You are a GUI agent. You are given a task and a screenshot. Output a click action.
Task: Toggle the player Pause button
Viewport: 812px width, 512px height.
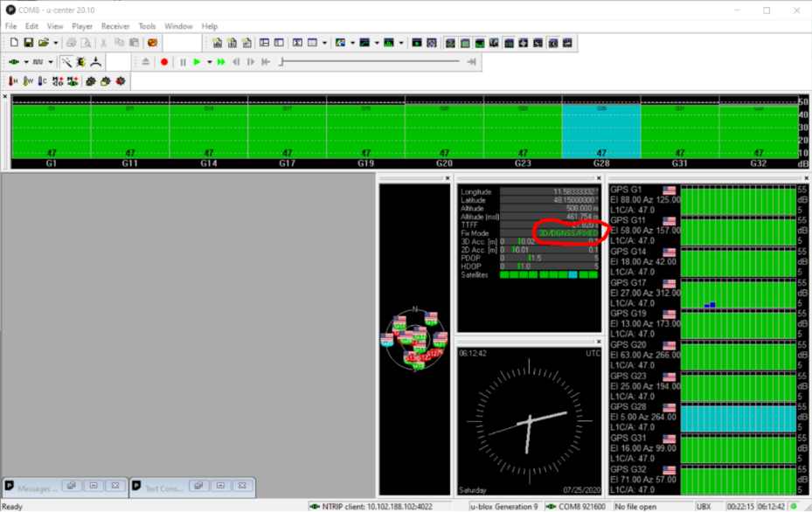click(x=183, y=62)
